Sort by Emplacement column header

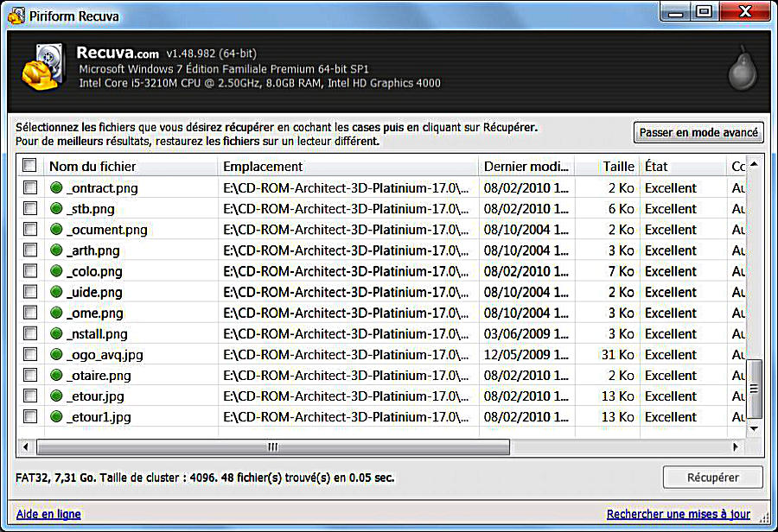click(348, 167)
